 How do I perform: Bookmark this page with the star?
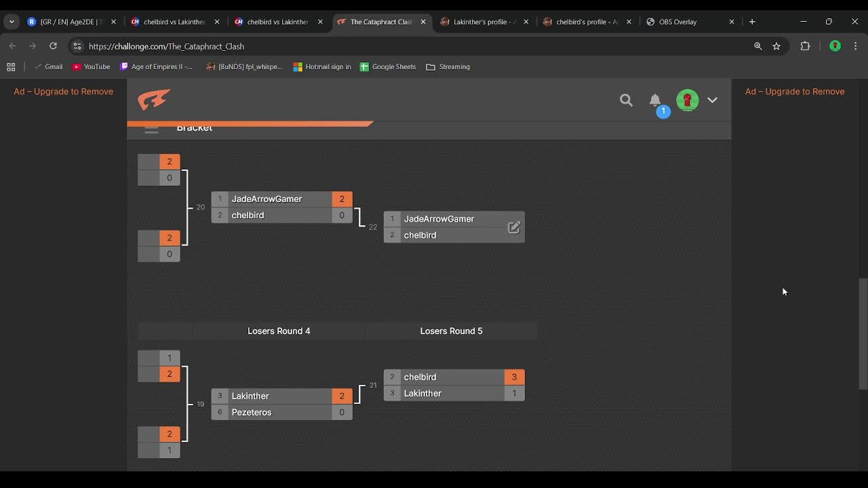coord(776,46)
